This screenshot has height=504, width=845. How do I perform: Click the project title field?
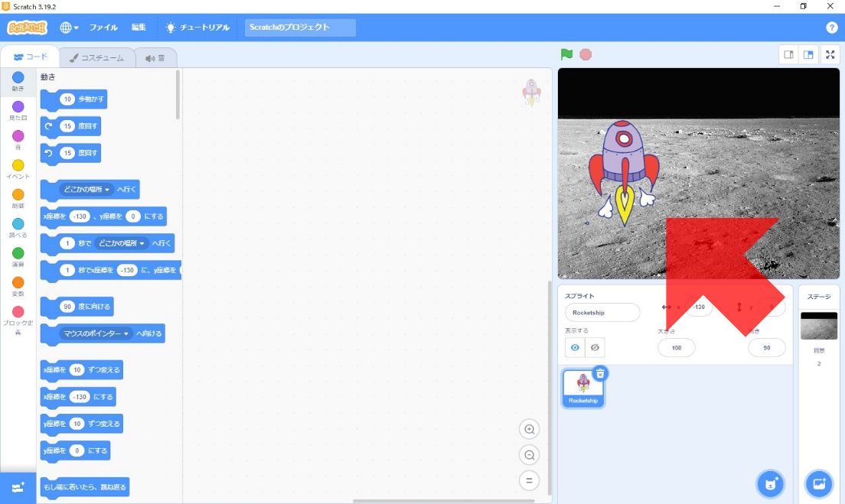point(300,28)
